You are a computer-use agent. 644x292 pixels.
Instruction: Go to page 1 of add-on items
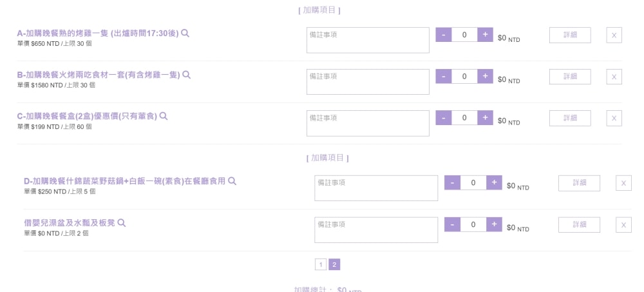320,265
